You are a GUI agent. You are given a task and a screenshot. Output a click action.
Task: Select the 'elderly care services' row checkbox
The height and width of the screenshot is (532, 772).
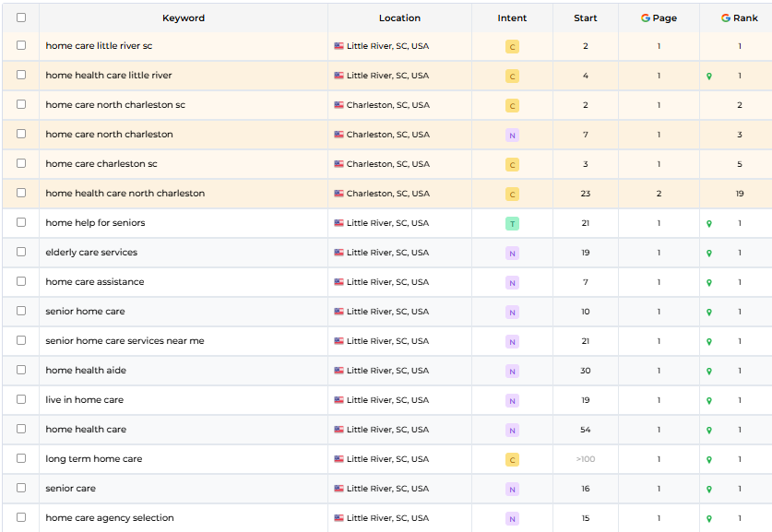point(21,252)
